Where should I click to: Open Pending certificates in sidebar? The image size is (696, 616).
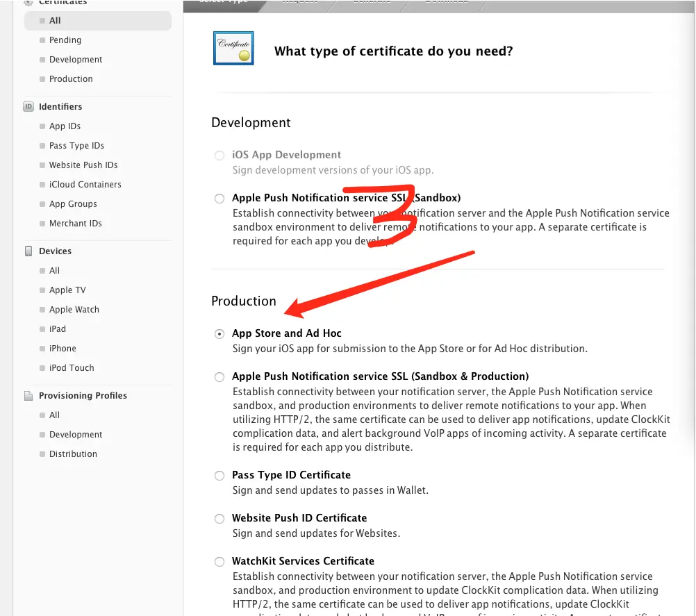point(65,40)
